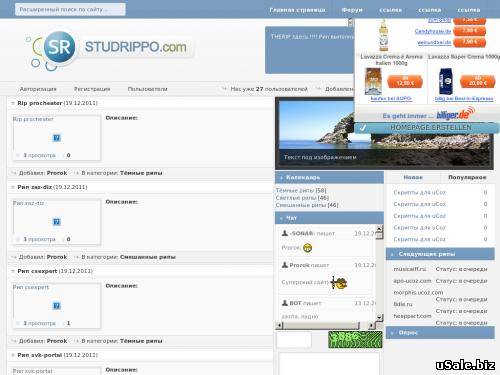The image size is (500, 375).
Task: Click -SONAR- user icon in chat
Action: (x=285, y=233)
